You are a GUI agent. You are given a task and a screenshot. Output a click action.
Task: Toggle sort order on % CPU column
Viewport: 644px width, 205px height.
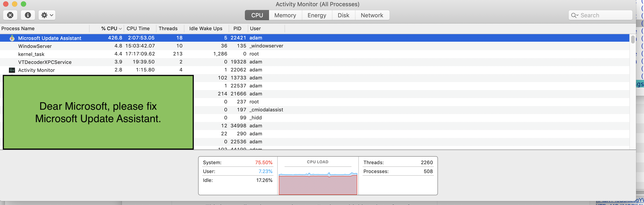tap(107, 29)
